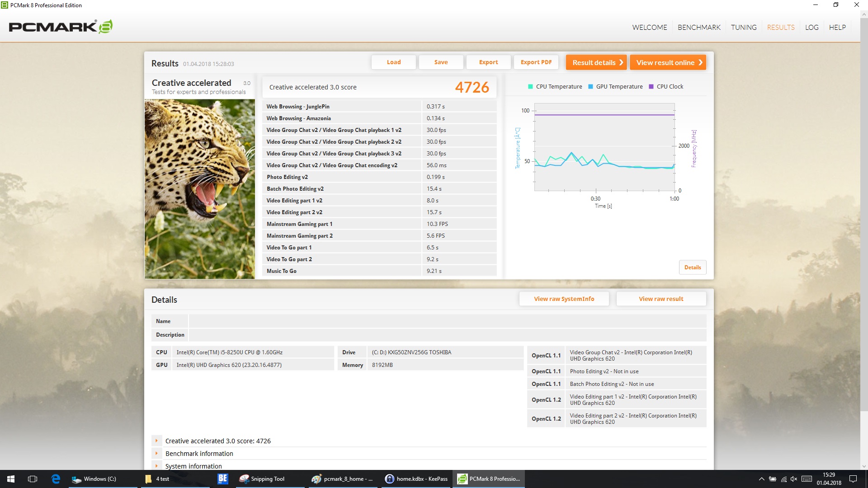Image resolution: width=868 pixels, height=488 pixels.
Task: Open the TUNING tab
Action: pos(744,27)
